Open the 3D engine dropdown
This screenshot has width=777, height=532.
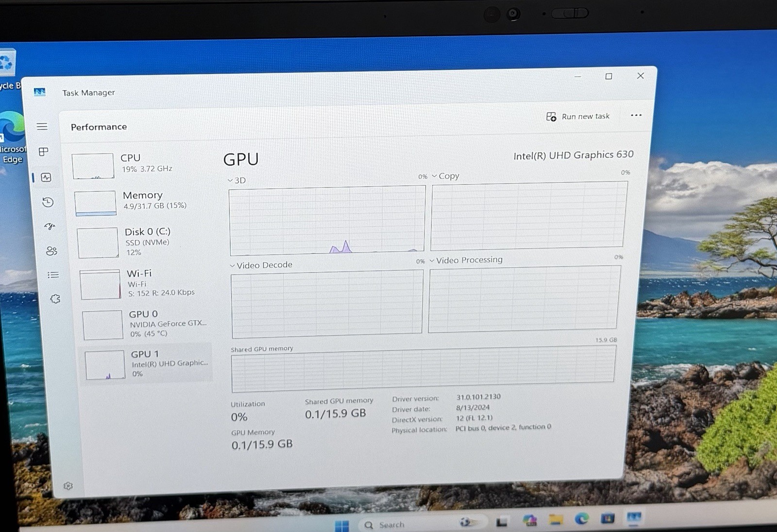pos(236,181)
